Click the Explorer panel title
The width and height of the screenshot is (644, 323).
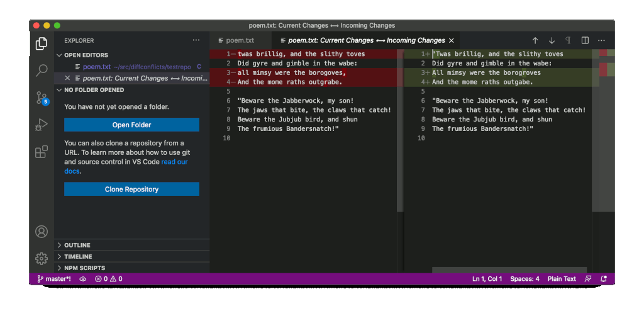pos(79,40)
